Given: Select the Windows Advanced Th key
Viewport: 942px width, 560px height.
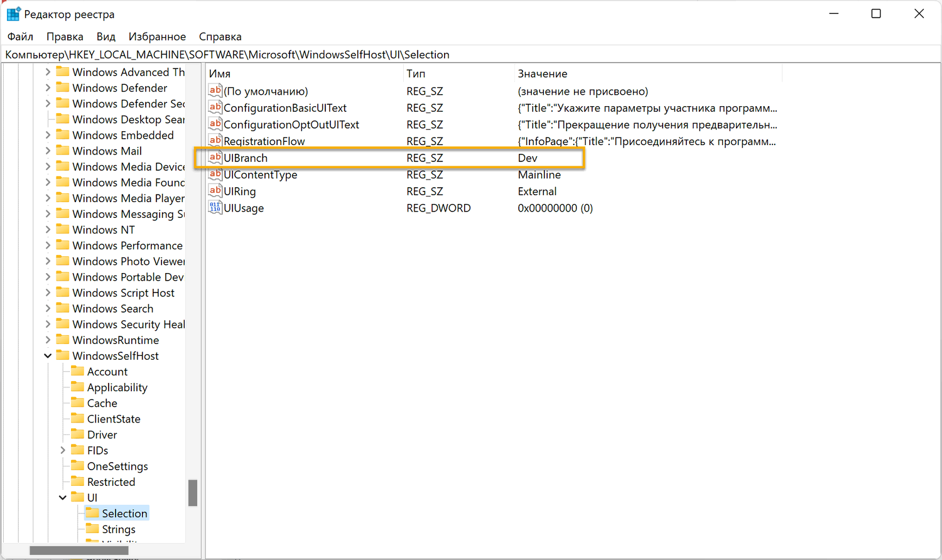Looking at the screenshot, I should pos(129,72).
